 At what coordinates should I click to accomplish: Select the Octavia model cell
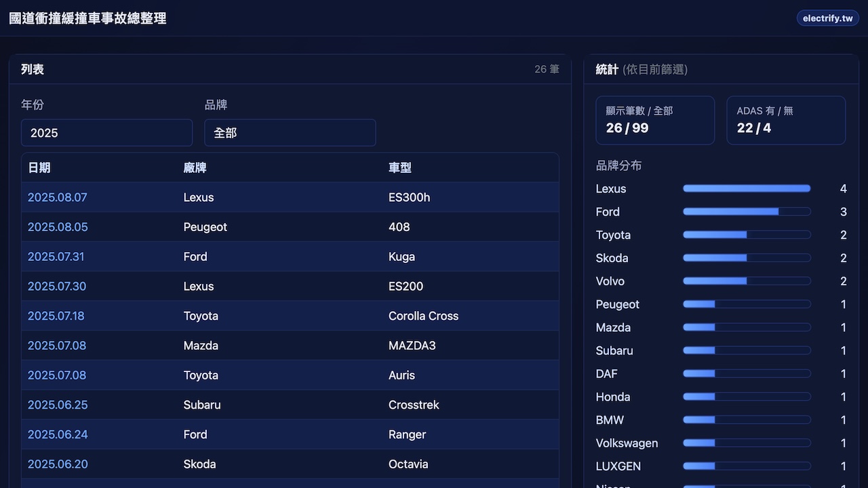[409, 464]
